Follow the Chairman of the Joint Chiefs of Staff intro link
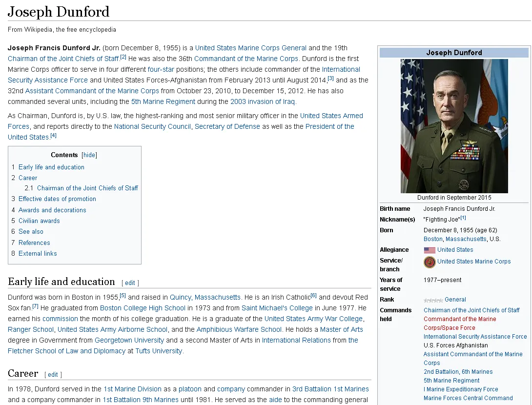 click(x=63, y=59)
